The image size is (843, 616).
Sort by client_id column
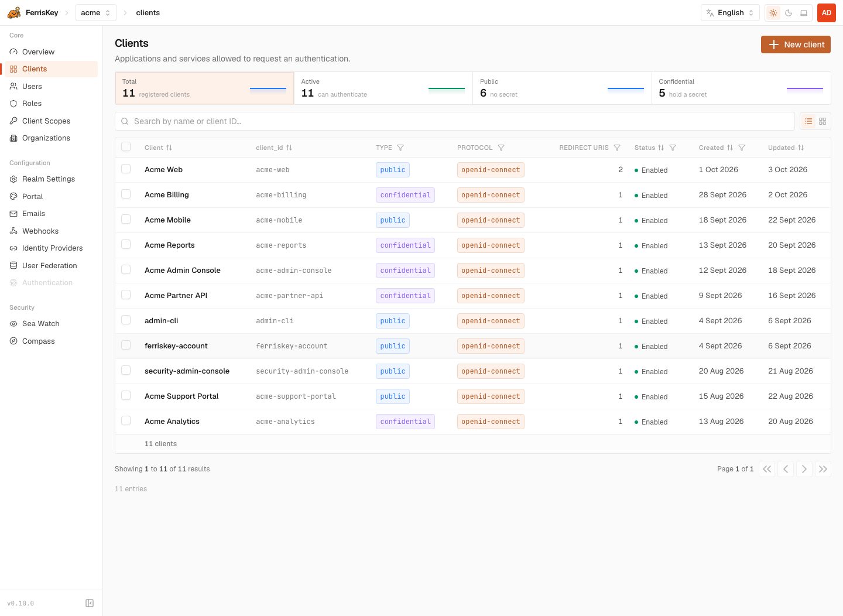tap(274, 148)
